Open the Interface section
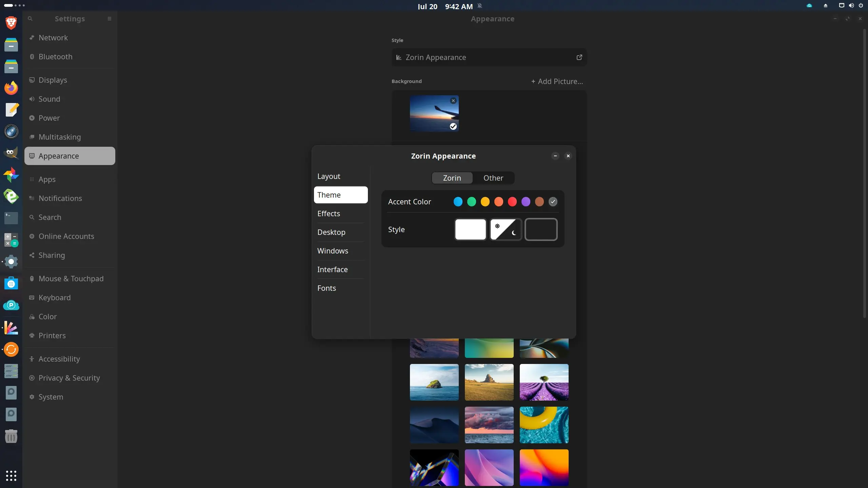 [341, 269]
